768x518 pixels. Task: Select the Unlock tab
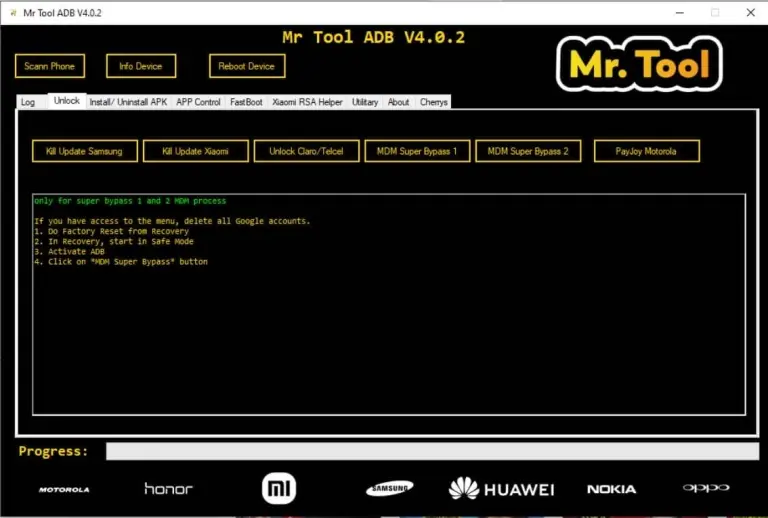click(67, 100)
